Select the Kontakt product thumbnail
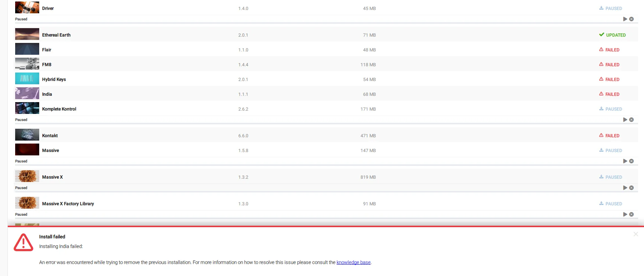The image size is (644, 276). 27,135
